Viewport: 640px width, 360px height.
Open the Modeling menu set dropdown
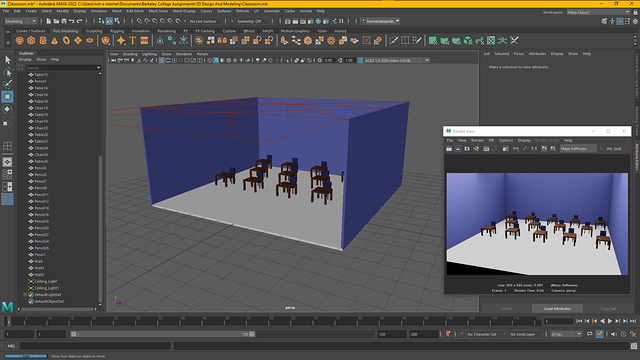pos(20,21)
